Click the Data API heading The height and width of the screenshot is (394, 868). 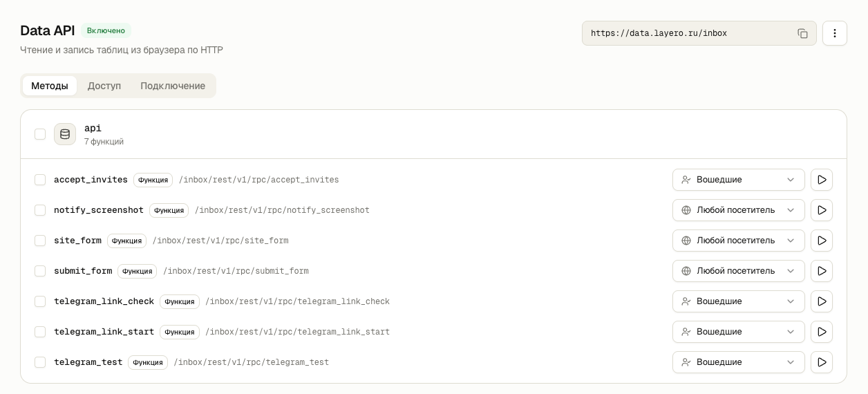(x=48, y=30)
